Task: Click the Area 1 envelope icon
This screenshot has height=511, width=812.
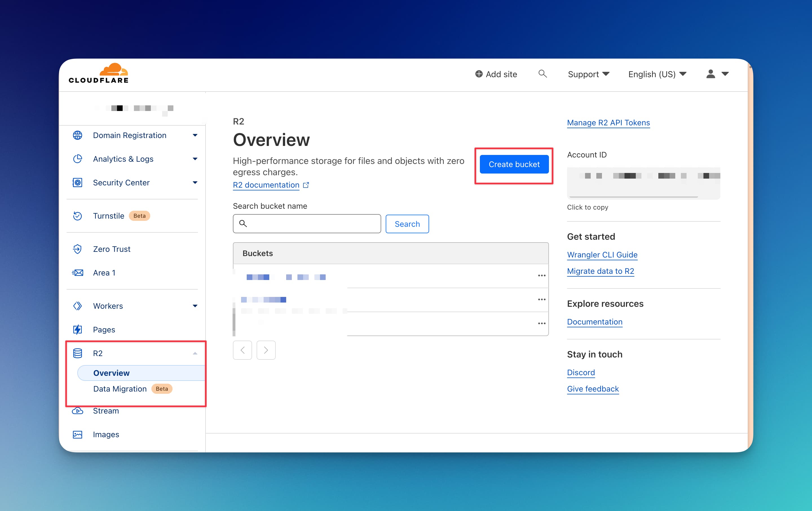Action: (78, 272)
